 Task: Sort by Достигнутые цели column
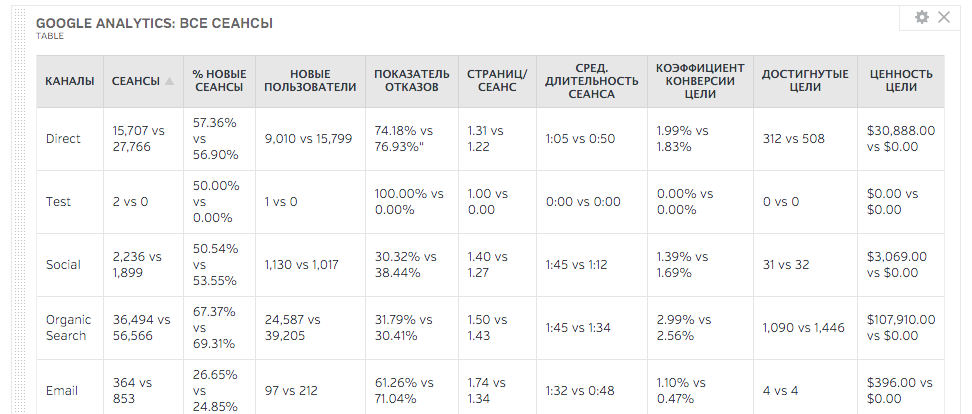point(805,81)
